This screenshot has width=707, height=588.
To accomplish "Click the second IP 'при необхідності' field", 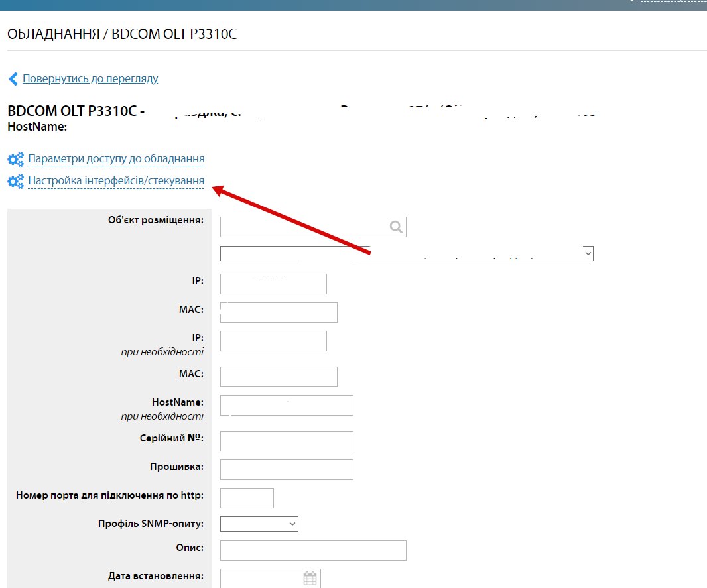I will coord(273,341).
